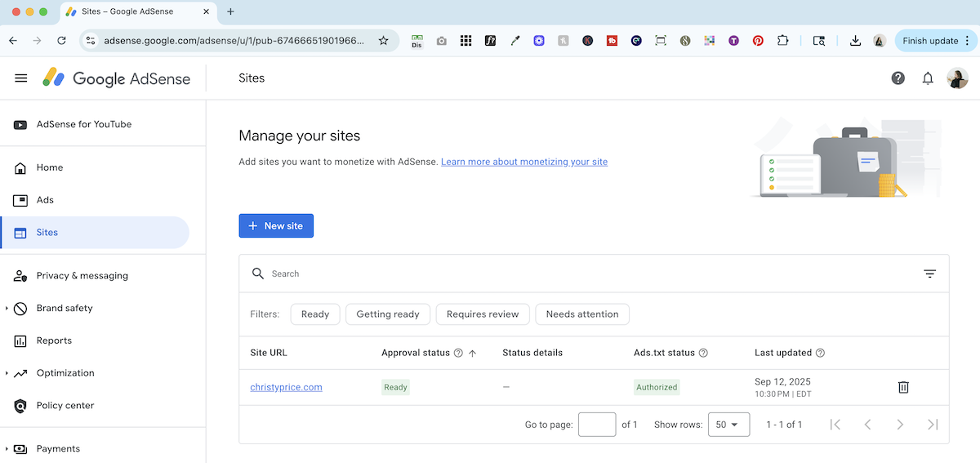Open the account profile avatar in AdSense header
Viewport: 980px width, 463px height.
tap(957, 78)
